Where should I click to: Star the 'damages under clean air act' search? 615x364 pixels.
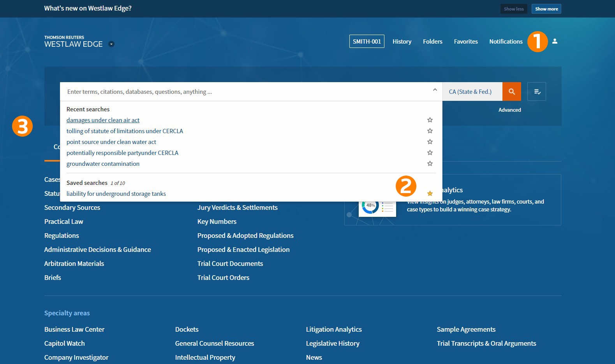coord(430,120)
